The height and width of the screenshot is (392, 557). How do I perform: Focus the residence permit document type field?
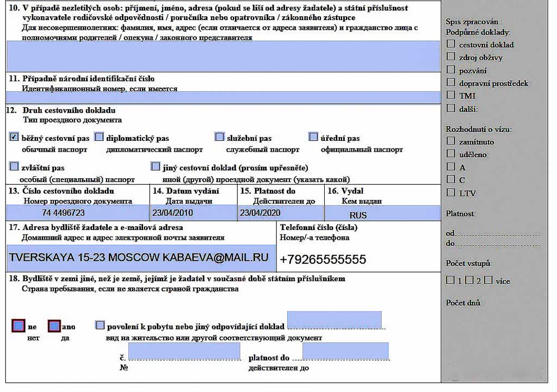335,320
